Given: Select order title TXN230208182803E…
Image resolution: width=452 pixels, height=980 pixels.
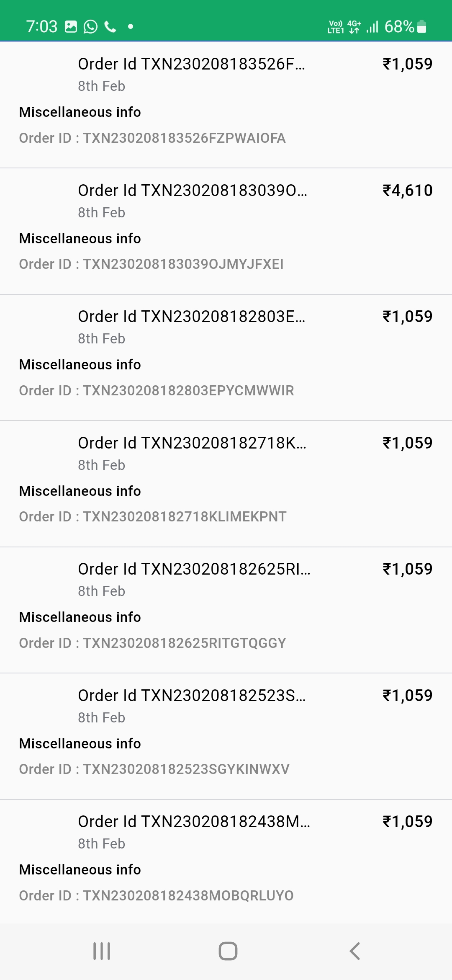Looking at the screenshot, I should click(191, 317).
